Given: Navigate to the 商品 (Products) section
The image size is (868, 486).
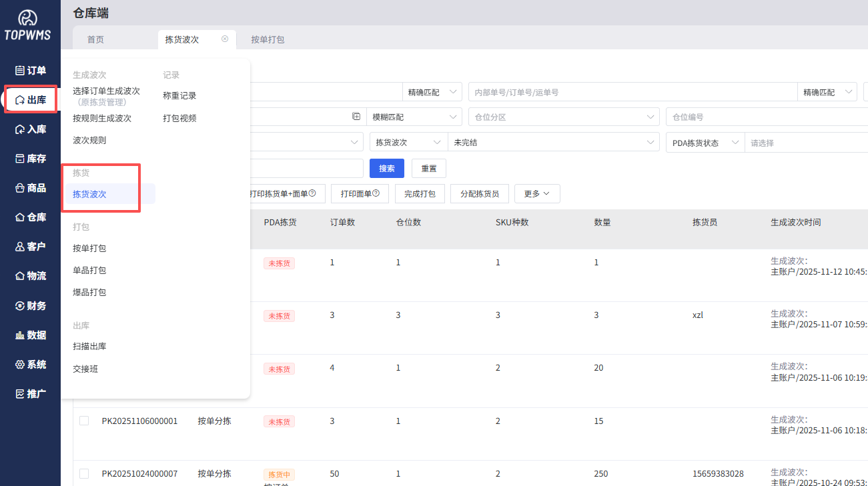Looking at the screenshot, I should pos(30,187).
